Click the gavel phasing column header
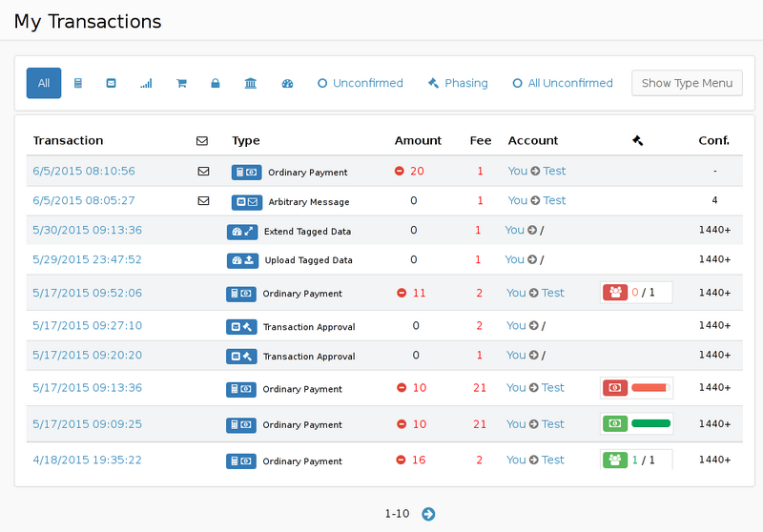This screenshot has height=532, width=763. [x=637, y=140]
